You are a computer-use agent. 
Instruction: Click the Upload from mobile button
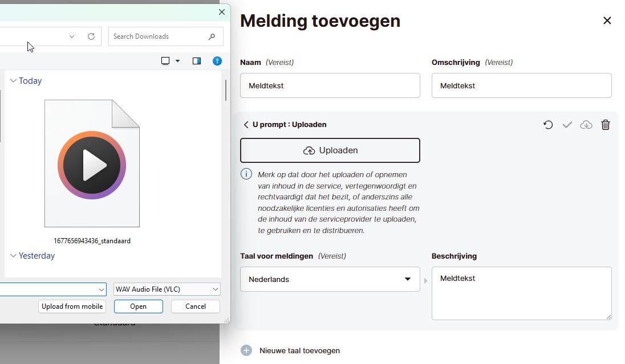pos(72,306)
